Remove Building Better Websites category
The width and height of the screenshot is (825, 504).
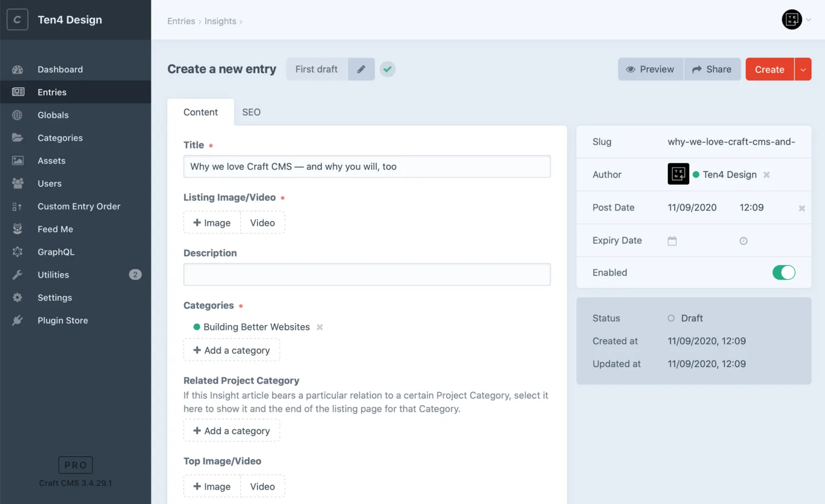[320, 327]
